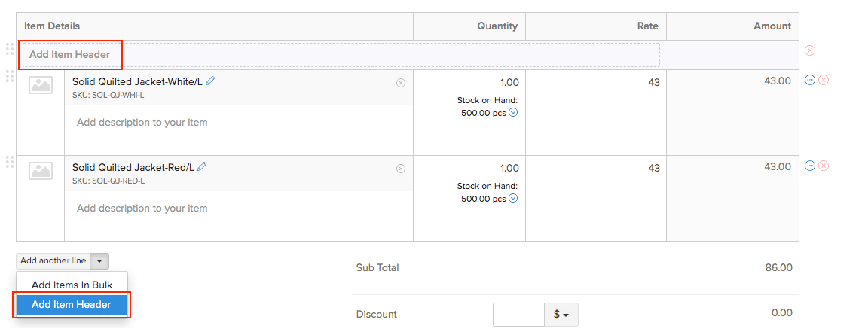Clear the selected White/L jacket item
This screenshot has height=332, width=868.
[401, 83]
